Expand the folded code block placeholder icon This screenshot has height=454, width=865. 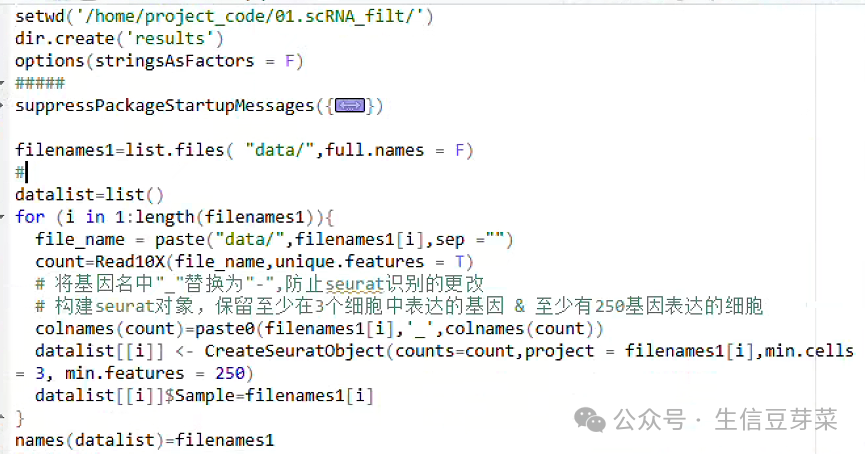[x=350, y=105]
